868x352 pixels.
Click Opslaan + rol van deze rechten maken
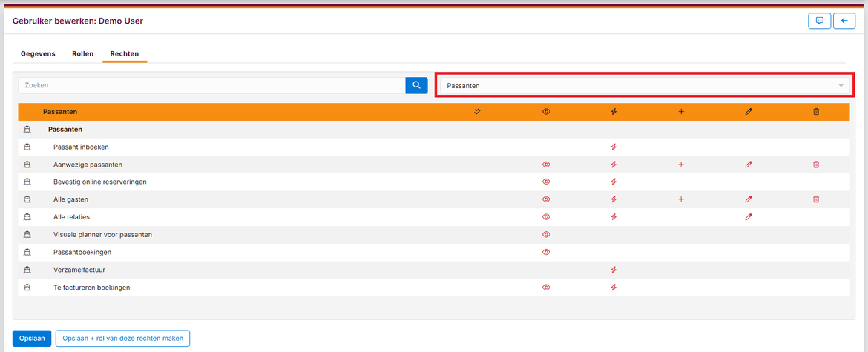(123, 339)
